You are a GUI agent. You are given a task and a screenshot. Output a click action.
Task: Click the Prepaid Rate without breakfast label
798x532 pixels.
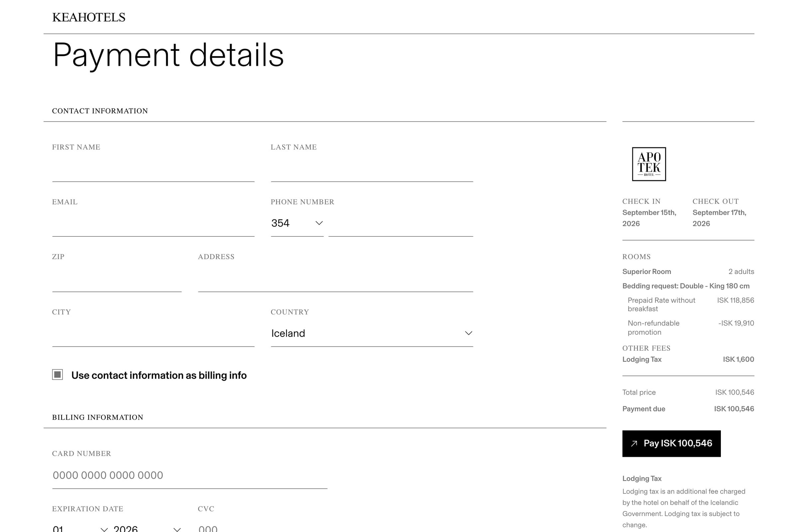(x=661, y=304)
